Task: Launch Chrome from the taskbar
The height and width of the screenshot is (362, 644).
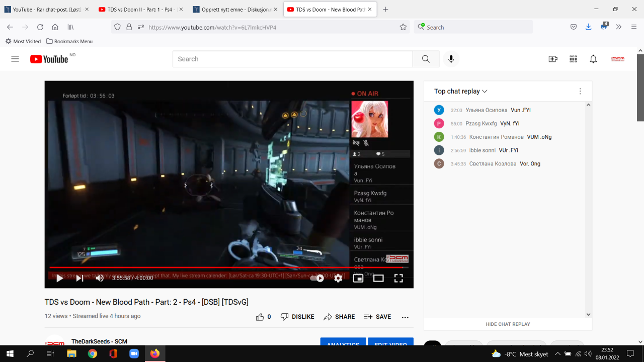Action: click(x=93, y=354)
